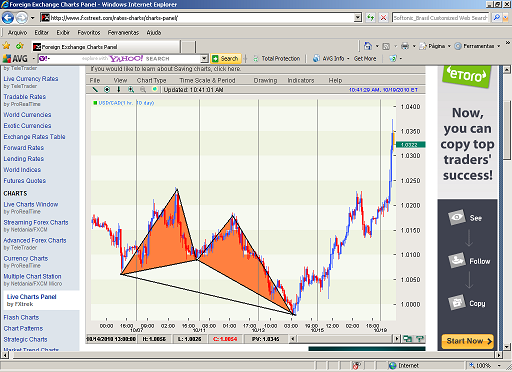The height and width of the screenshot is (372, 512).
Task: Open the Exchange Rates Table link
Action: [x=34, y=137]
